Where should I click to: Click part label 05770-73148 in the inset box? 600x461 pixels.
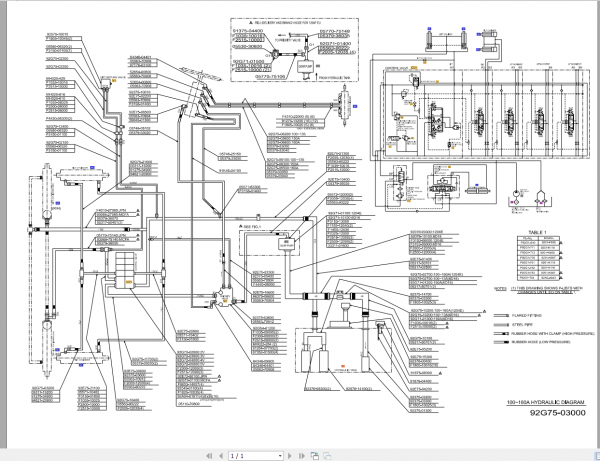tap(334, 32)
